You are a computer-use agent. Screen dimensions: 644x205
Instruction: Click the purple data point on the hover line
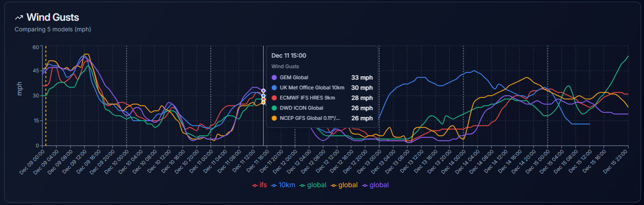pos(263,91)
